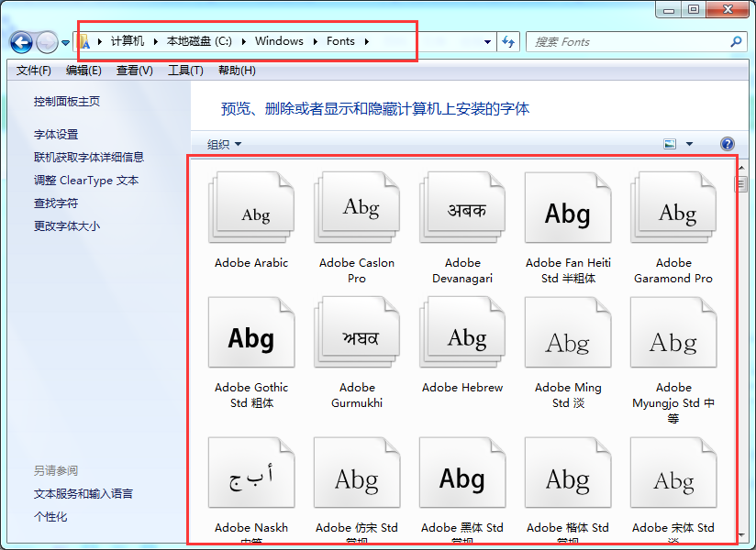Open the Adobe Gurmukhi font icon
The image size is (756, 550).
(357, 333)
